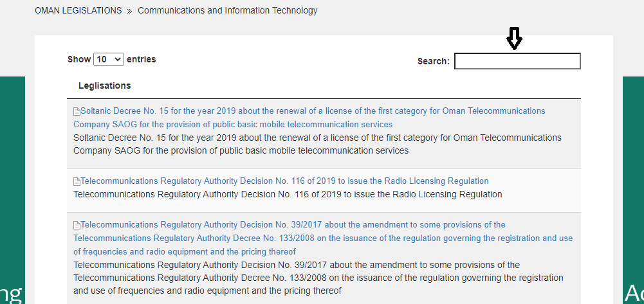Focus the Search input field
This screenshot has width=644, height=304.
click(x=517, y=61)
